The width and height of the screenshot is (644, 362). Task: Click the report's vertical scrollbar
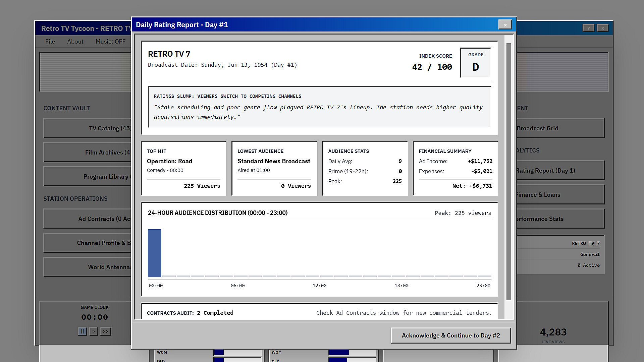pyautogui.click(x=508, y=172)
